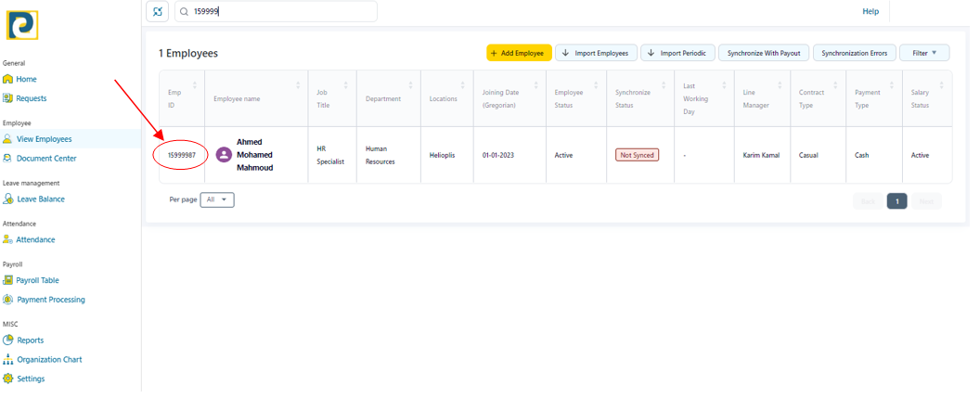Image resolution: width=980 pixels, height=398 pixels.
Task: Toggle the fullscreen expand icon near search
Action: point(158,12)
